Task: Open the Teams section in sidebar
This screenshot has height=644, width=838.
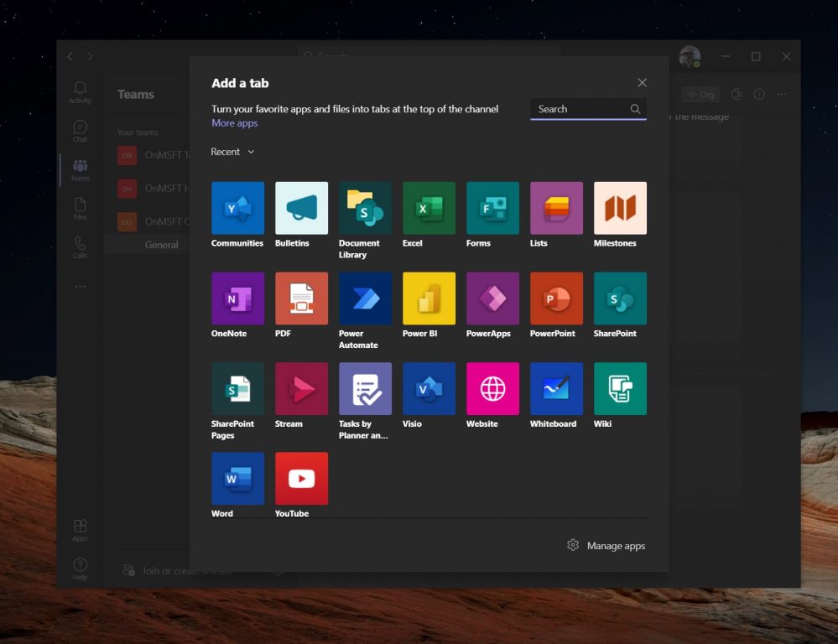Action: click(81, 170)
